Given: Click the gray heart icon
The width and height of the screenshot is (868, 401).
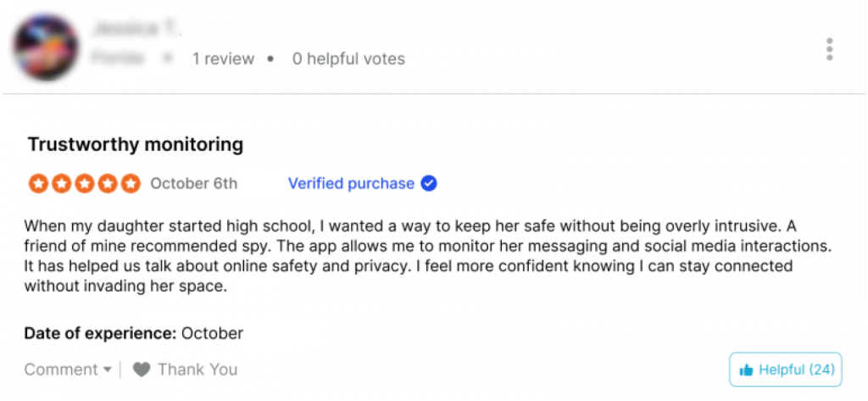Looking at the screenshot, I should coord(142,370).
